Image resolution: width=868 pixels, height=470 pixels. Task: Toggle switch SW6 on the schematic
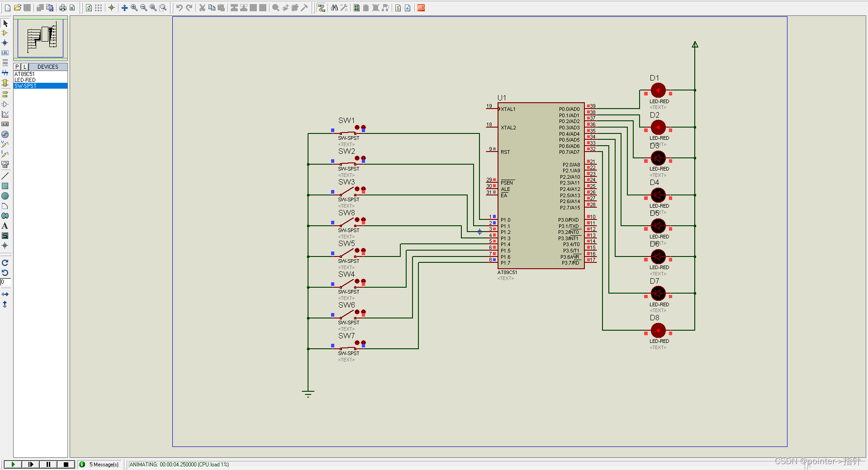click(x=348, y=316)
